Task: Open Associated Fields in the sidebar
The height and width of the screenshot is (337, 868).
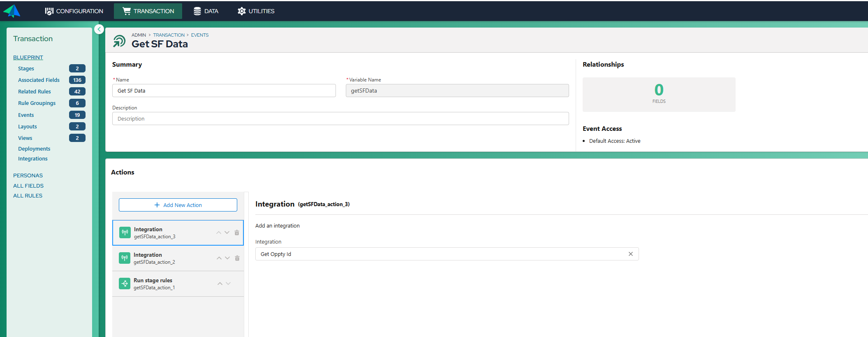Action: click(39, 80)
